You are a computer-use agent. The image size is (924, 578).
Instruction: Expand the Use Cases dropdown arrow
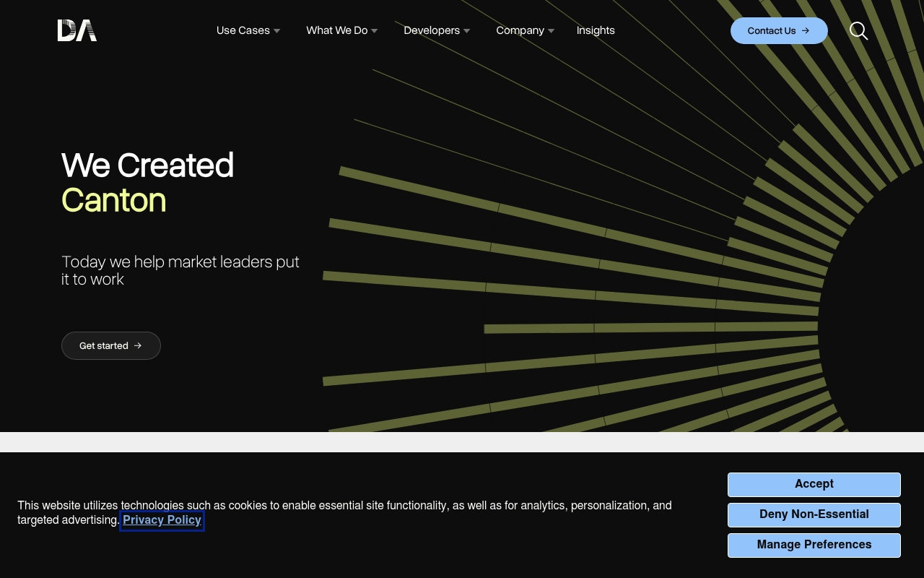pyautogui.click(x=276, y=31)
